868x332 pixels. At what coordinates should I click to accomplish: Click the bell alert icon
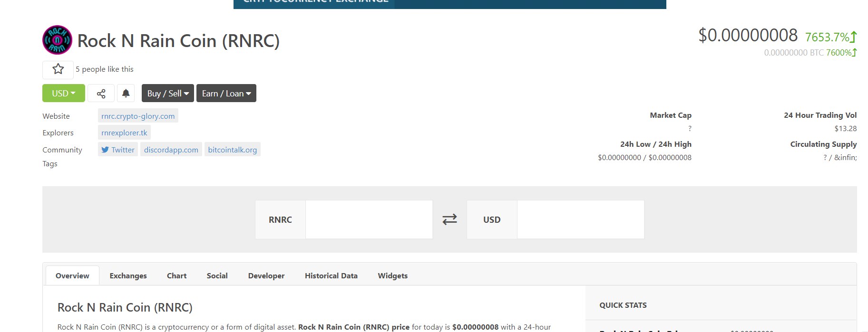tap(126, 93)
